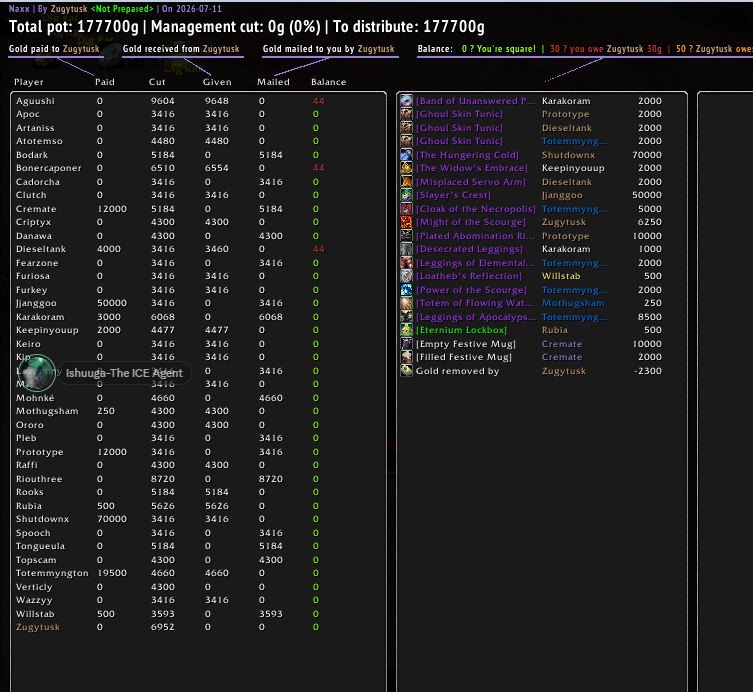Image resolution: width=753 pixels, height=692 pixels.
Task: Click Misplaced Servo Arm item icon
Action: coord(407,182)
